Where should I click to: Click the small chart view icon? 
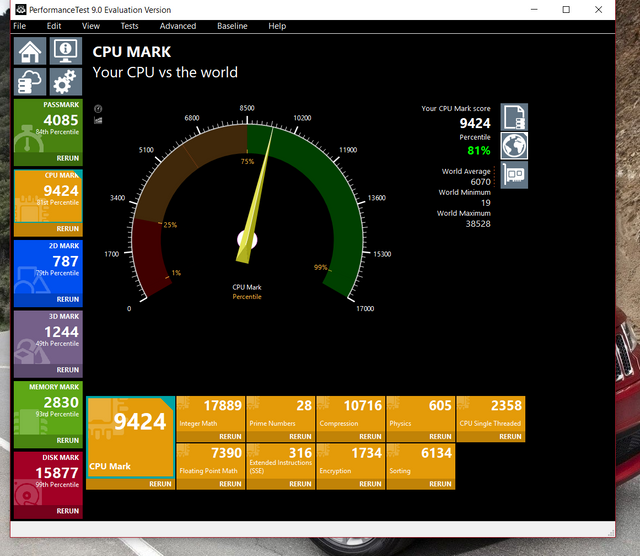pyautogui.click(x=98, y=120)
